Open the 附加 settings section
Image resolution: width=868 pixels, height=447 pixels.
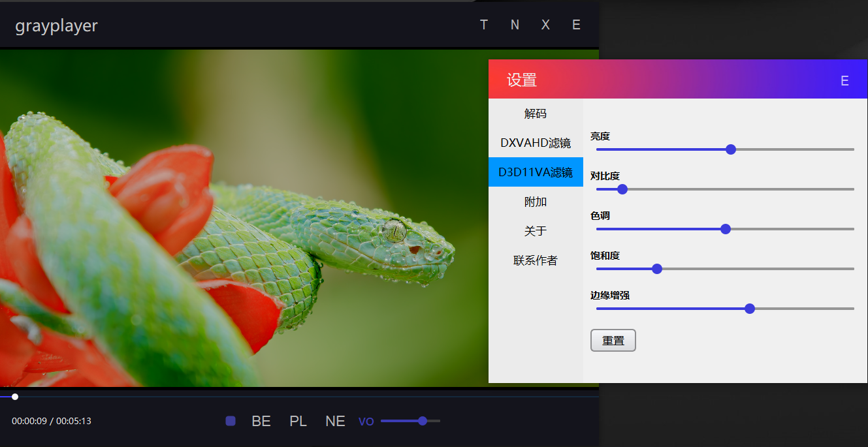click(536, 201)
